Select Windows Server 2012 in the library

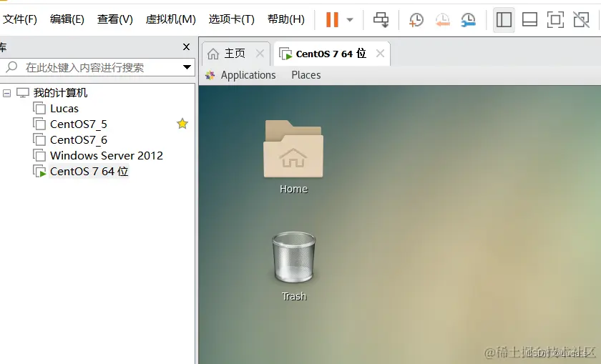click(107, 156)
